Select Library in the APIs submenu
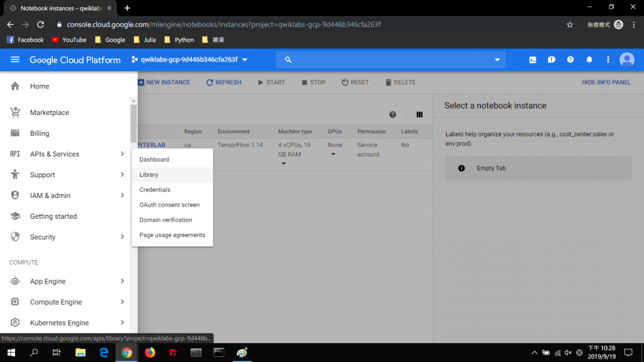The width and height of the screenshot is (644, 362). click(x=172, y=175)
